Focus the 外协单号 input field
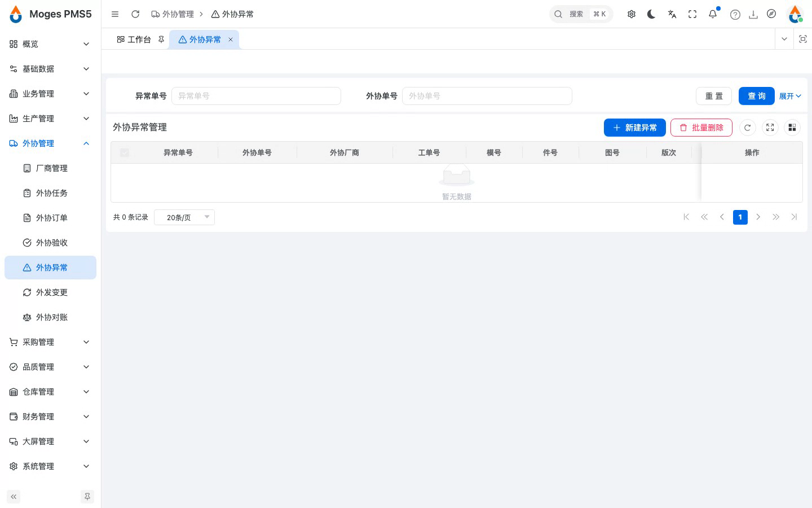This screenshot has width=812, height=508. [x=487, y=96]
